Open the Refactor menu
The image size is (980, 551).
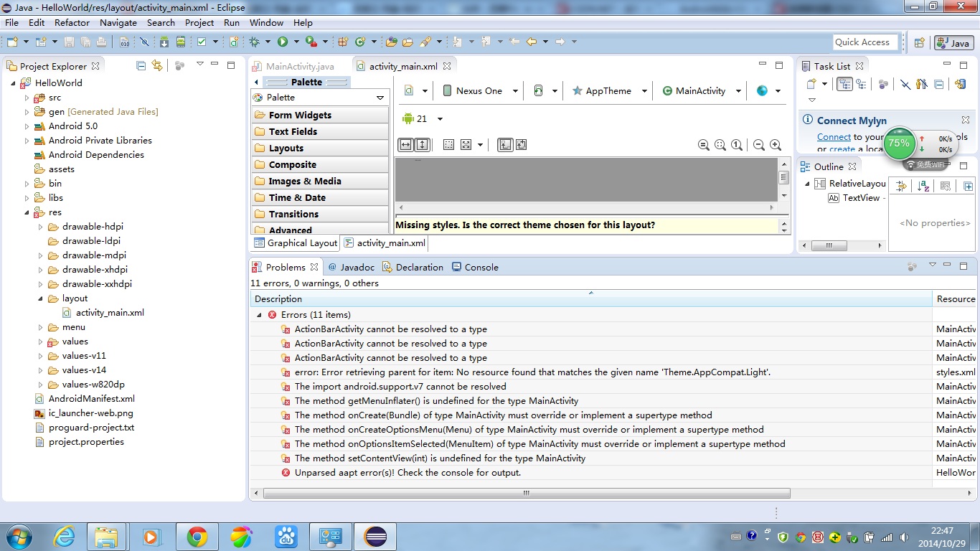72,22
